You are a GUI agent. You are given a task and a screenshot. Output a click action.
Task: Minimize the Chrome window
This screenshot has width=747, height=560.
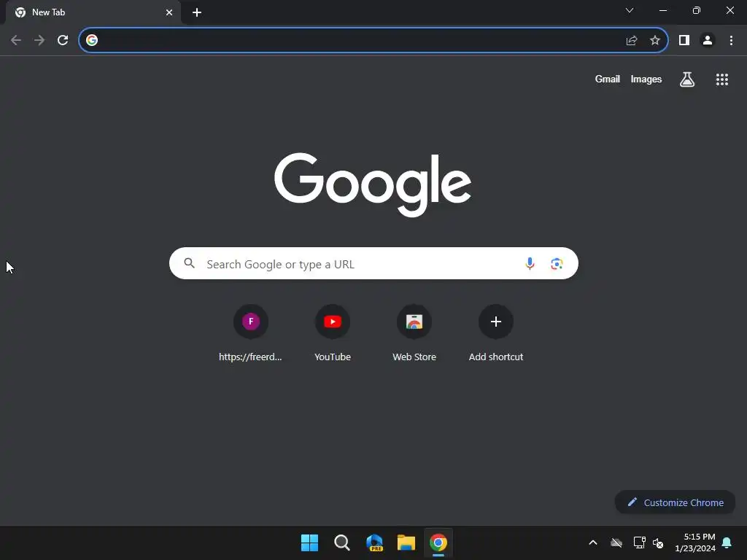662,10
